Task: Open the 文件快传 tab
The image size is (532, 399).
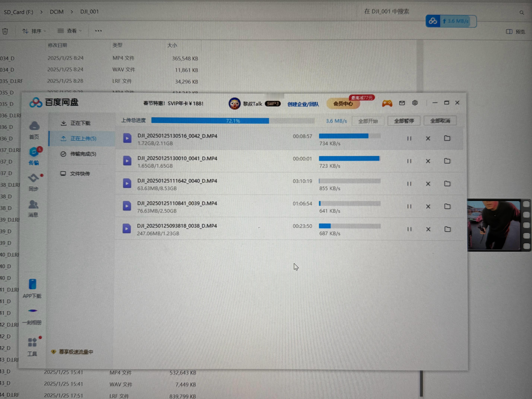Action: pos(75,174)
